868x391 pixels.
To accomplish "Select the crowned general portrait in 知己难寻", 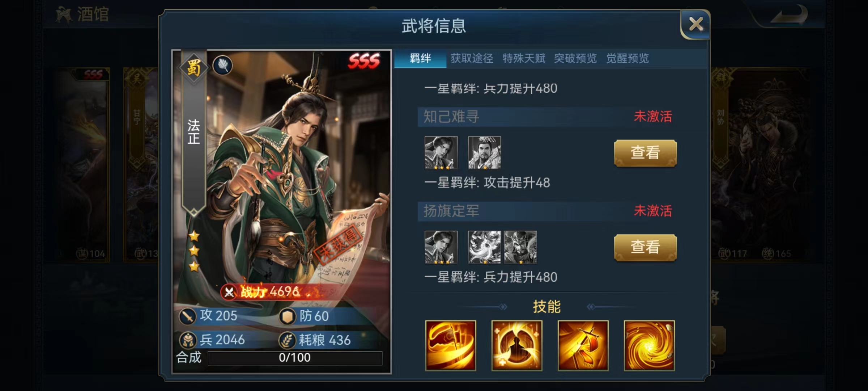I will (x=485, y=153).
